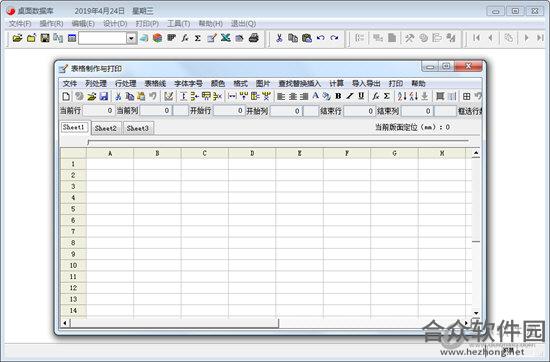Viewport: 550px width, 362px height.
Task: Click the fx formula icon in main toolbar
Action: [185, 38]
